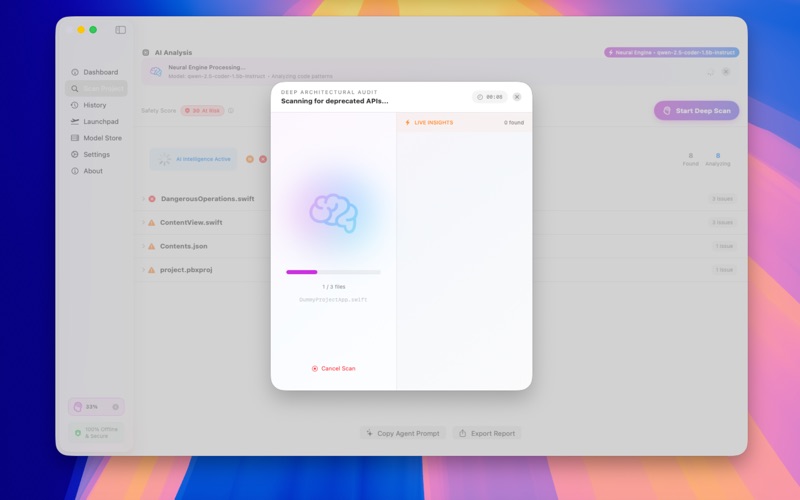Click Copy Agent Prompt button
This screenshot has width=800, height=500.
(x=403, y=433)
